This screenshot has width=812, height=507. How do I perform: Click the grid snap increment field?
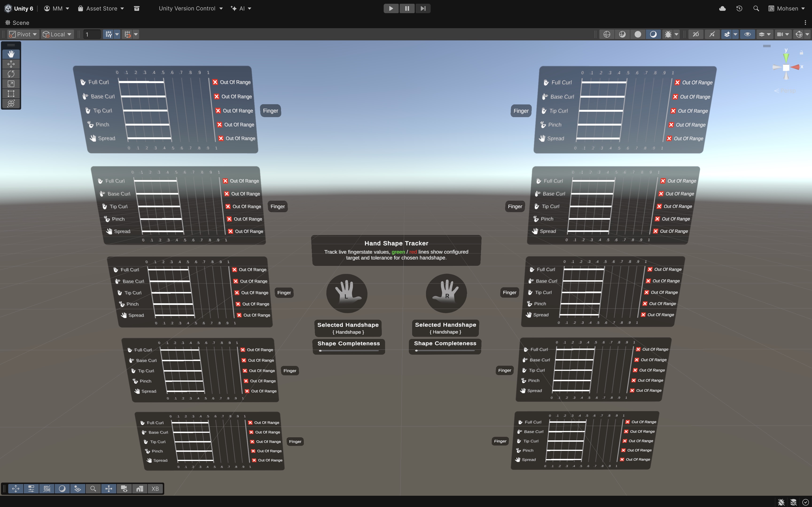(92, 34)
